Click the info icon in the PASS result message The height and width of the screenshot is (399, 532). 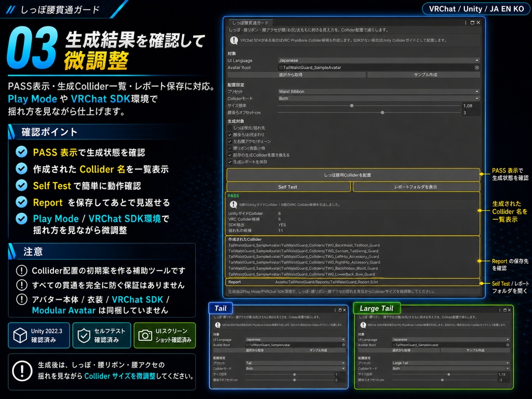pyautogui.click(x=233, y=205)
